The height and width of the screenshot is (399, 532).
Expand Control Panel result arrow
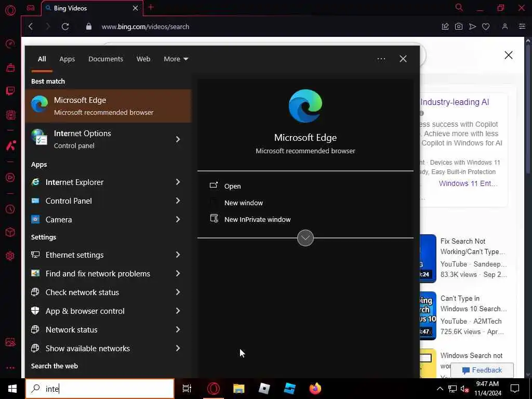(178, 201)
